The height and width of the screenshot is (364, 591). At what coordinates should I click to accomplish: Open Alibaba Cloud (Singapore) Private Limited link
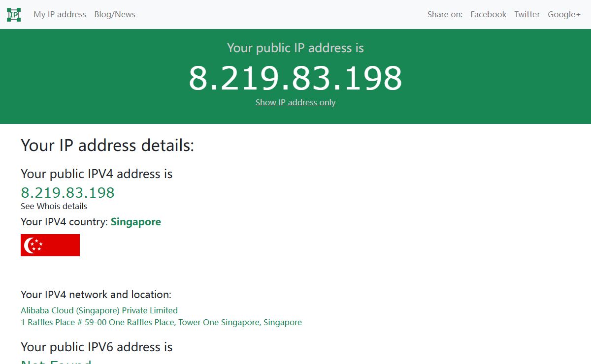click(x=99, y=310)
